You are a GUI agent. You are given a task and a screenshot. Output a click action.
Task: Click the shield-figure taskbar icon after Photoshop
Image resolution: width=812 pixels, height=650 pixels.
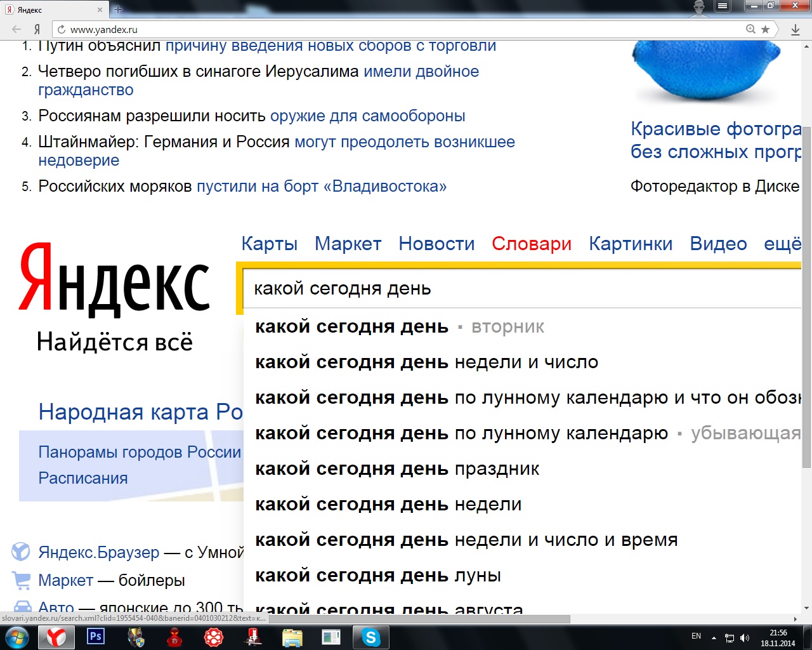coord(135,637)
